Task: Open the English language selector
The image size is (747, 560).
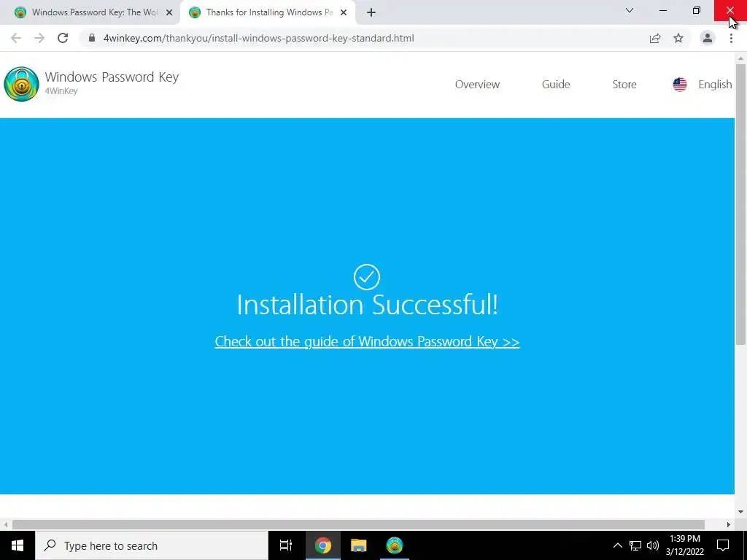Action: pyautogui.click(x=715, y=85)
